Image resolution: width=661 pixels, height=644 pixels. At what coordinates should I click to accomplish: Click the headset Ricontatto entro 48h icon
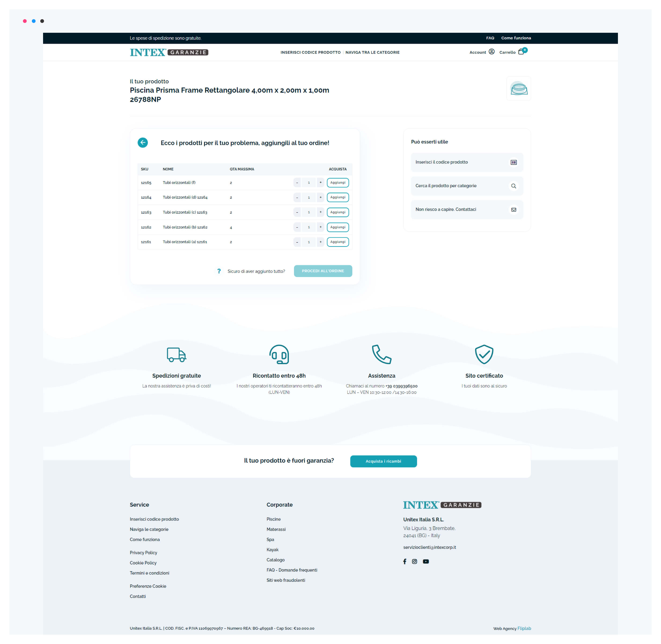[x=279, y=355]
